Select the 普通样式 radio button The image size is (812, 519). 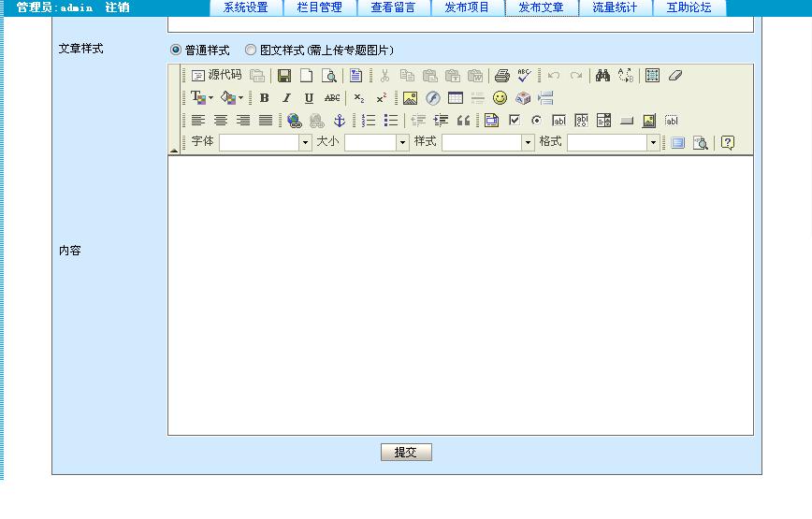[x=176, y=50]
